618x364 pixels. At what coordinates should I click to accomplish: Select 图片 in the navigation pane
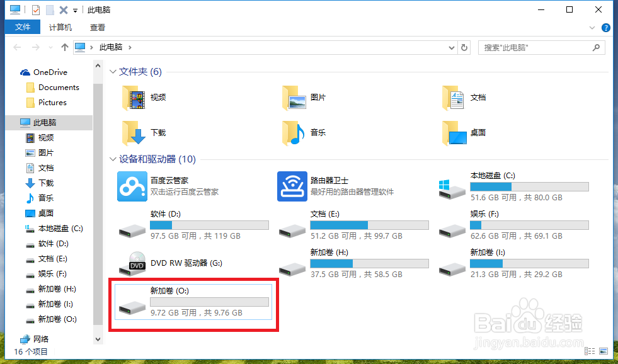pyautogui.click(x=40, y=153)
